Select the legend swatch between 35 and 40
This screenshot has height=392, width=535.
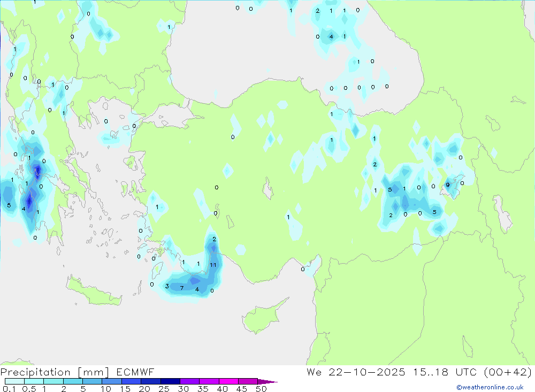[x=209, y=381]
